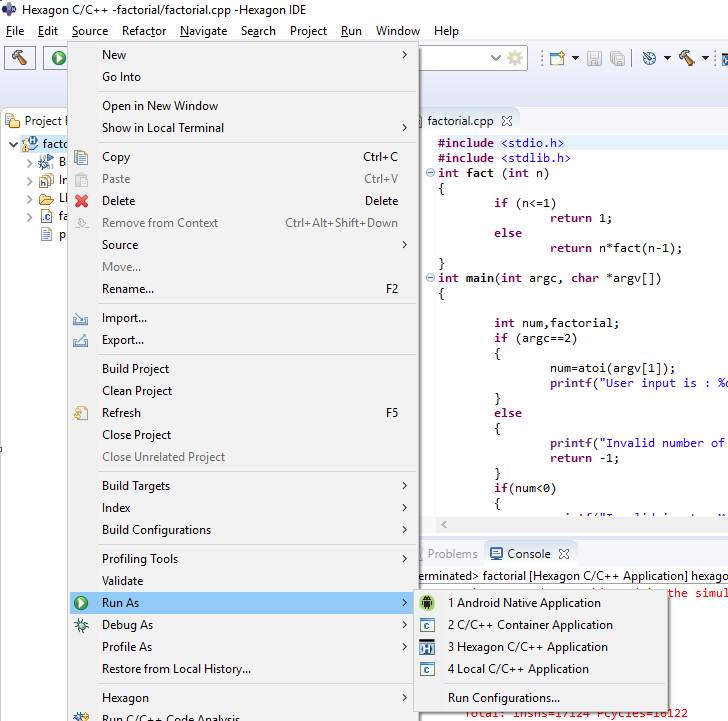Choose Go Into from context menu
The image size is (728, 721).
pos(244,77)
